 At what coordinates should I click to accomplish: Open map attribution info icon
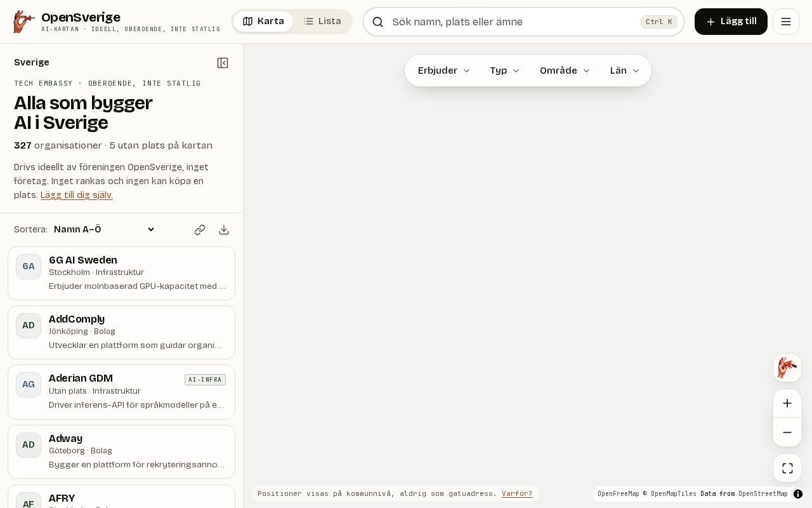pyautogui.click(x=798, y=494)
